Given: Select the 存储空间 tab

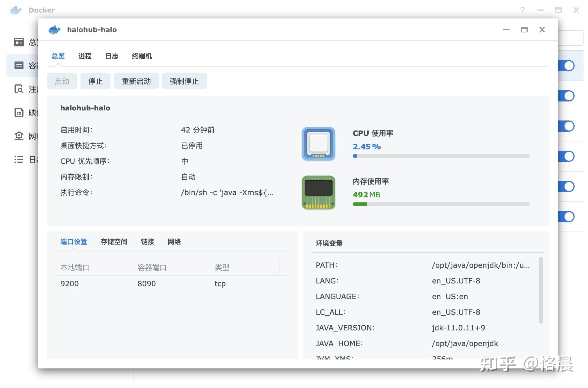Looking at the screenshot, I should (114, 242).
